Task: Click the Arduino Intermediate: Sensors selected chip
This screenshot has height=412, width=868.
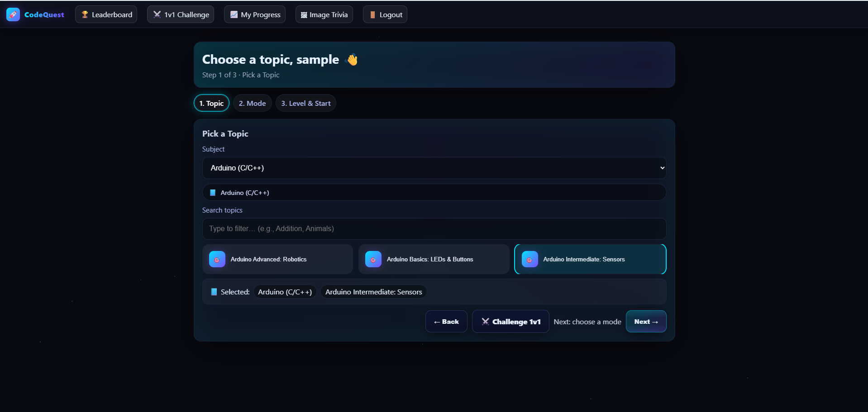Action: pos(373,292)
